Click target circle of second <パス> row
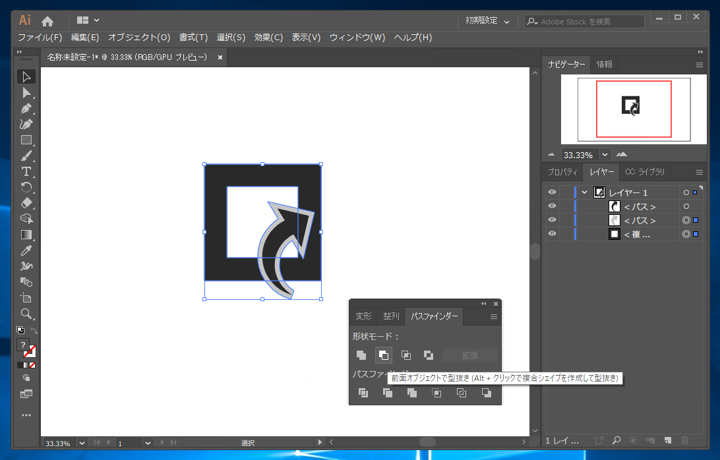This screenshot has width=720, height=460. (x=686, y=220)
